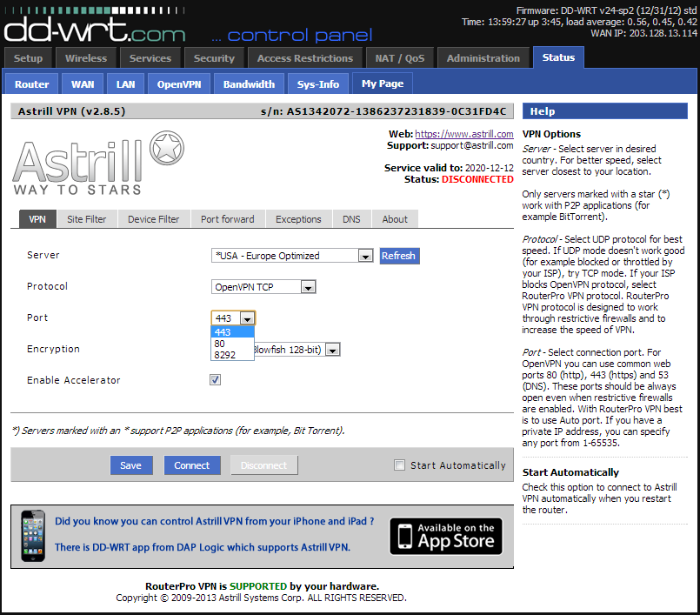The width and height of the screenshot is (700, 615).
Task: Go to the OpenVPN sub-tab
Action: (179, 84)
